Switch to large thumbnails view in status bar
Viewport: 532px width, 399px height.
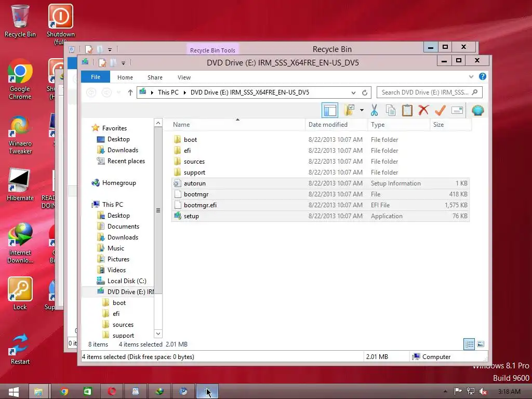(x=481, y=344)
